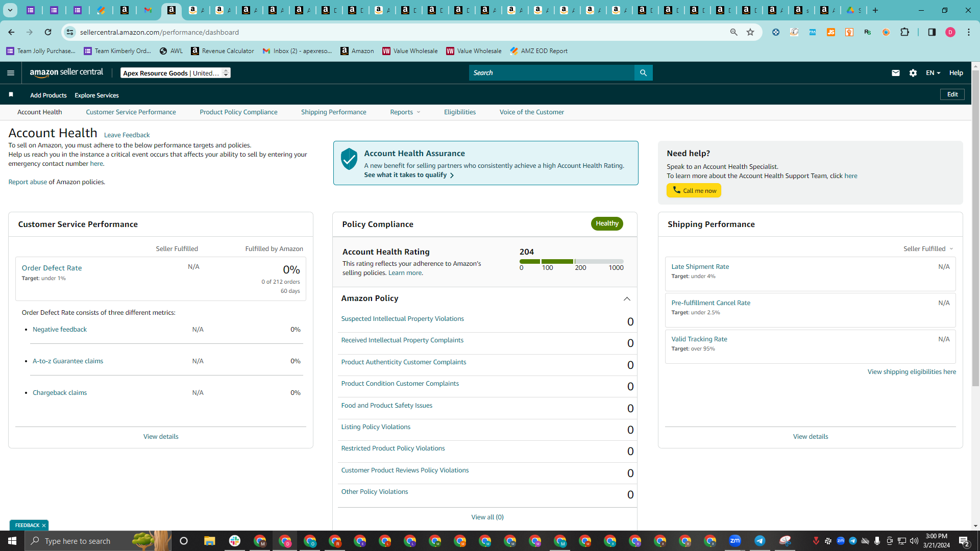The width and height of the screenshot is (980, 551).
Task: Open the Chrome profile avatar
Action: click(950, 32)
